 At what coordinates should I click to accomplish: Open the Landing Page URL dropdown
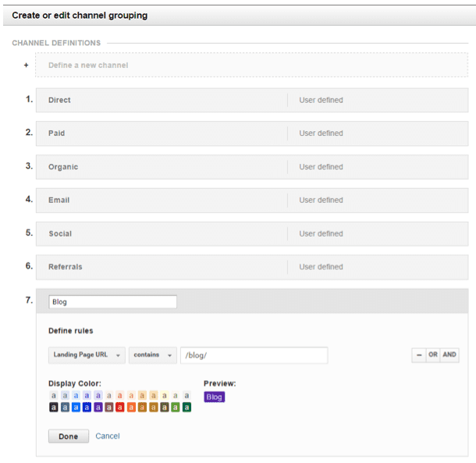point(87,355)
